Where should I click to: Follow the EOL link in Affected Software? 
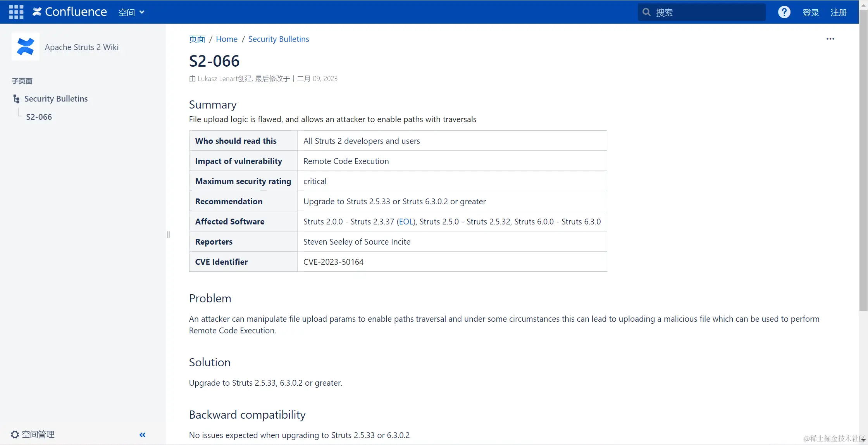click(406, 222)
